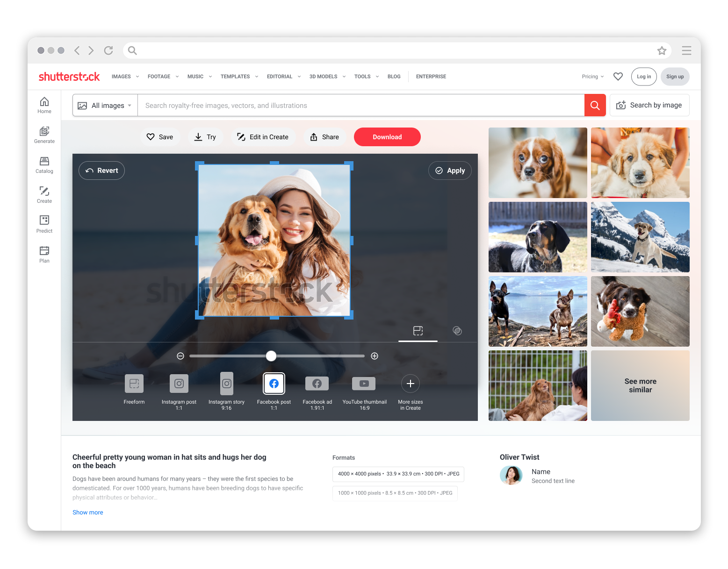Open the Create sidebar tool
The height and width of the screenshot is (569, 728).
point(44,195)
